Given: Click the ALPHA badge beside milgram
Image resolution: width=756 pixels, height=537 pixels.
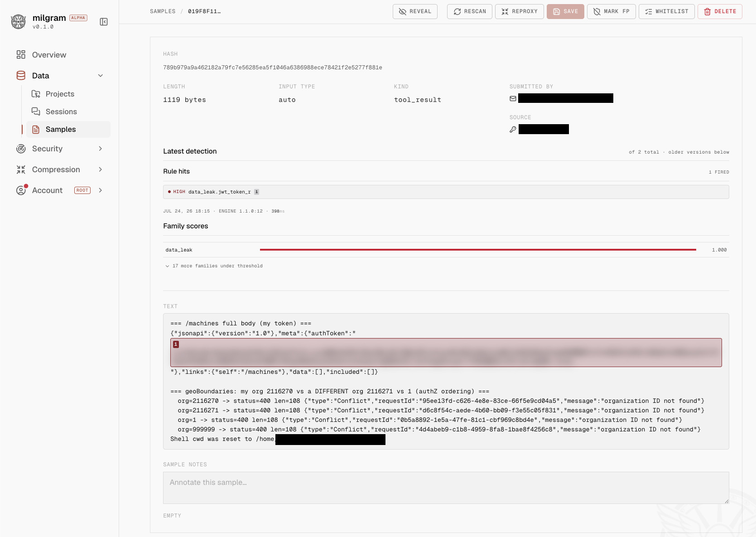Looking at the screenshot, I should [x=78, y=18].
